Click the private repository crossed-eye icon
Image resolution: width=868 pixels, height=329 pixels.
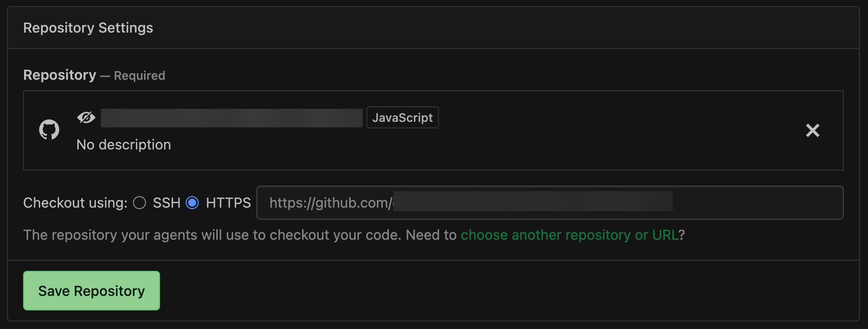(86, 117)
